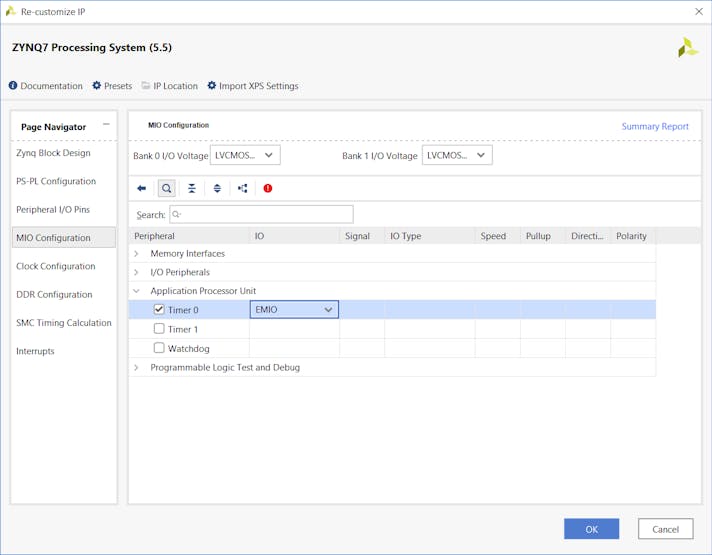Open the DDR Configuration page
The width and height of the screenshot is (712, 555).
(x=54, y=294)
